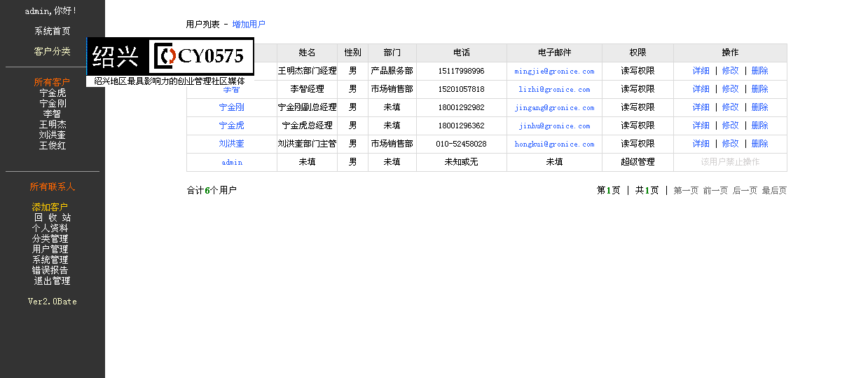Image resolution: width=868 pixels, height=378 pixels.
Task: Open user 宁金刚 in the table
Action: coord(232,107)
